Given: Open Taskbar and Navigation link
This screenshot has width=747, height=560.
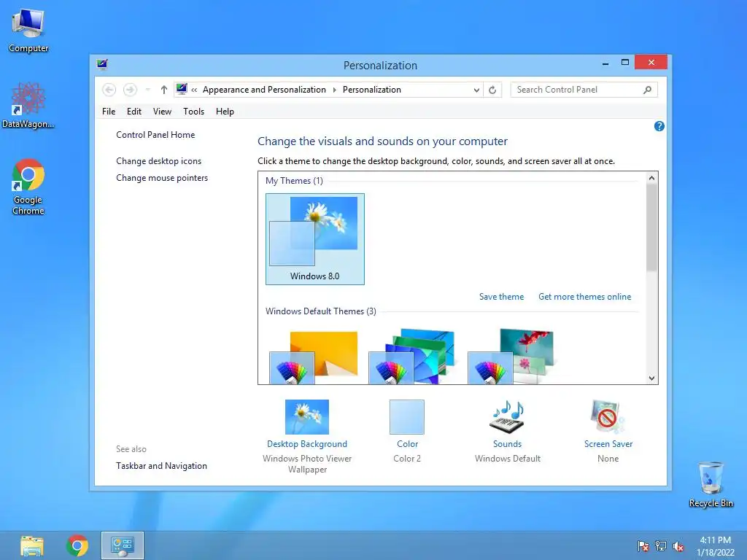Looking at the screenshot, I should click(161, 466).
